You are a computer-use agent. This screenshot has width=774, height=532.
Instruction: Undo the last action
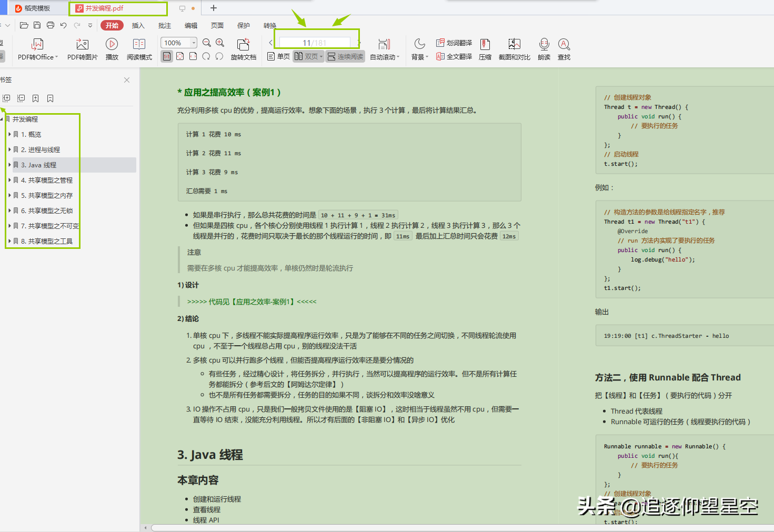coord(64,25)
